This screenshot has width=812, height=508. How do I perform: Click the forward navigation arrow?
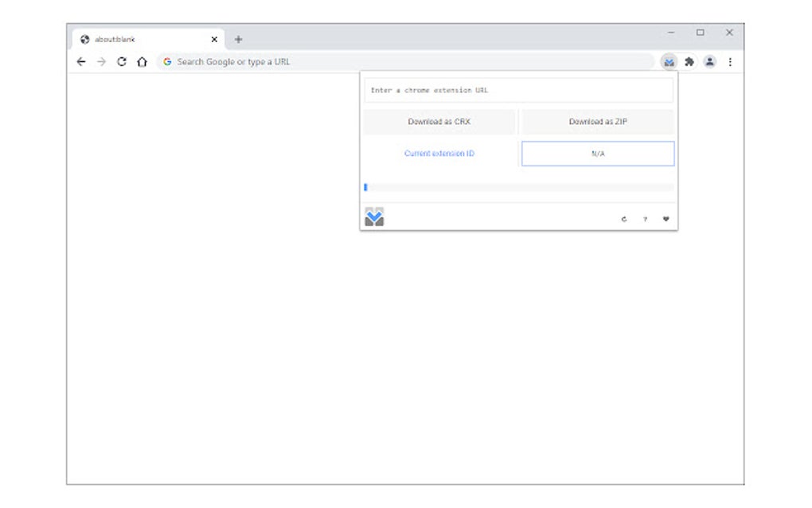(101, 61)
